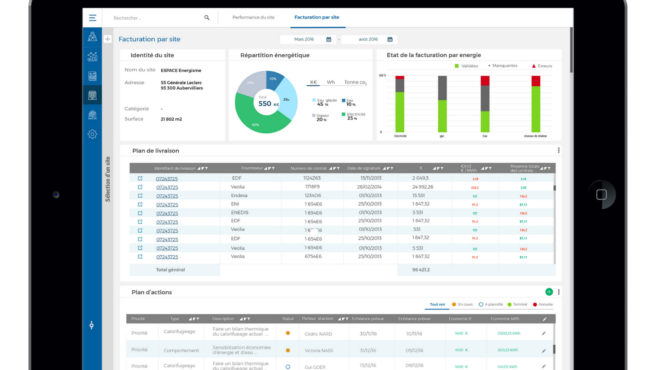Expand the Sélection d'un site side panel
This screenshot has height=370, width=660.
(108, 179)
